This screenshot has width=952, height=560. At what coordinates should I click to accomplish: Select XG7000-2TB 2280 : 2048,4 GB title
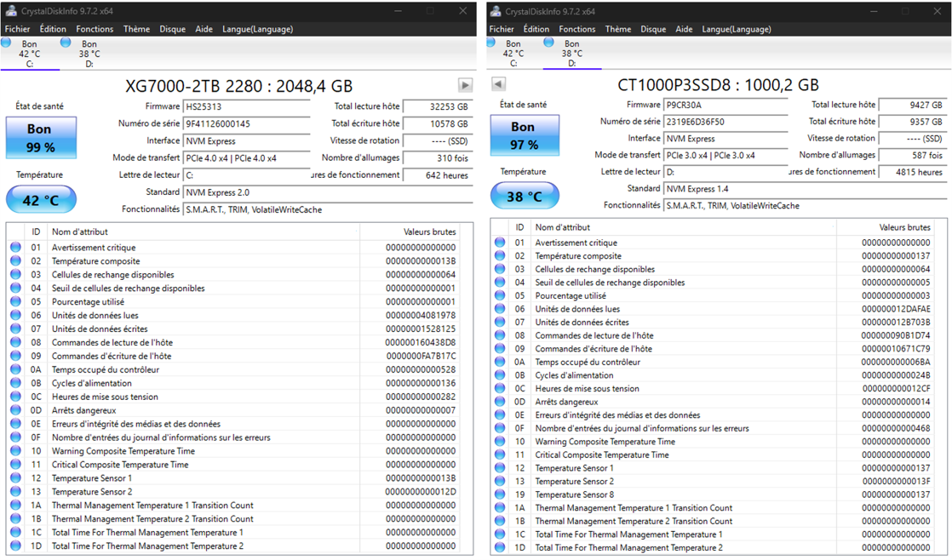238,86
